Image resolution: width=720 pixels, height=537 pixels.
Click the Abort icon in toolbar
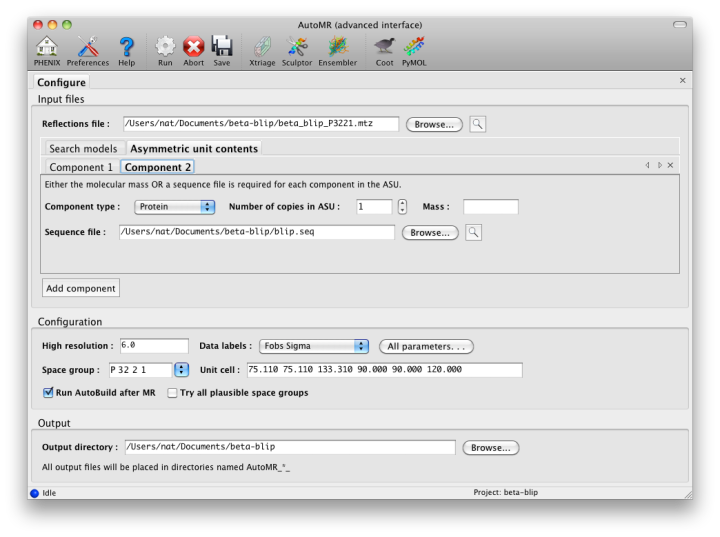coord(193,47)
